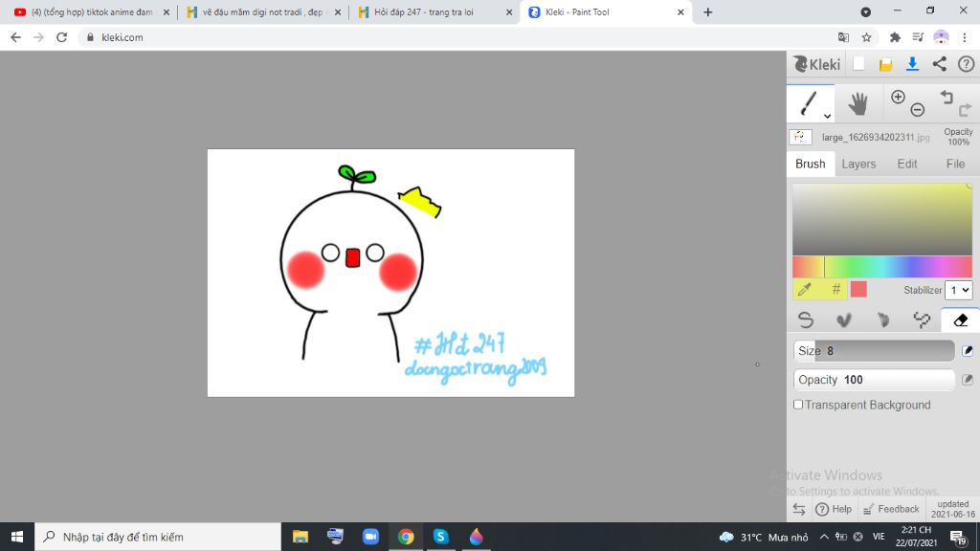The width and height of the screenshot is (980, 551).
Task: Click the Windows search box
Action: click(158, 537)
